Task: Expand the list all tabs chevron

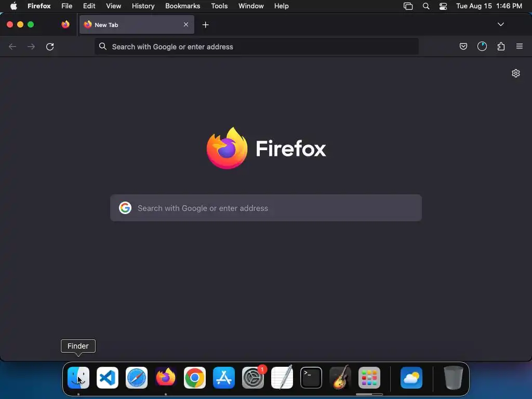Action: pyautogui.click(x=500, y=24)
